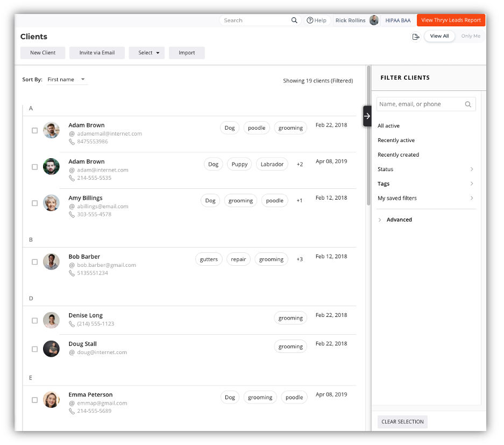Viewport: 504px width, 445px height.
Task: Choose the All active filter
Action: (x=388, y=125)
